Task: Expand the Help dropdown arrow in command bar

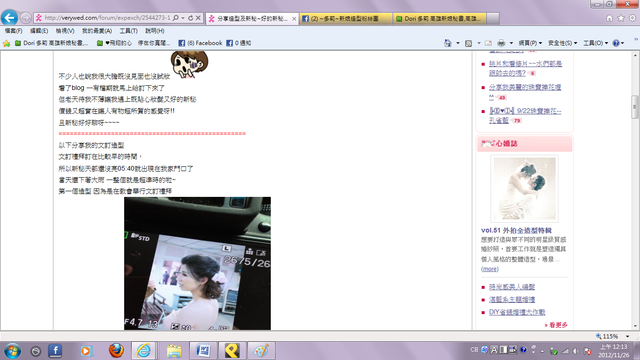Action: pyautogui.click(x=622, y=43)
